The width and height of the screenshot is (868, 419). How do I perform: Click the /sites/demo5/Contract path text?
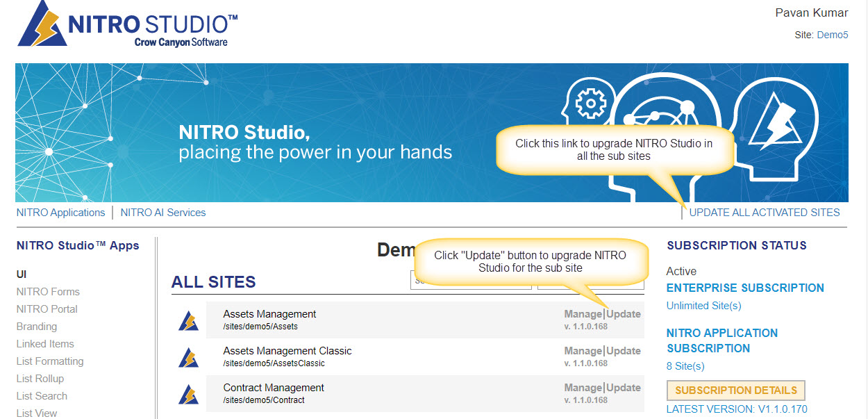point(264,400)
